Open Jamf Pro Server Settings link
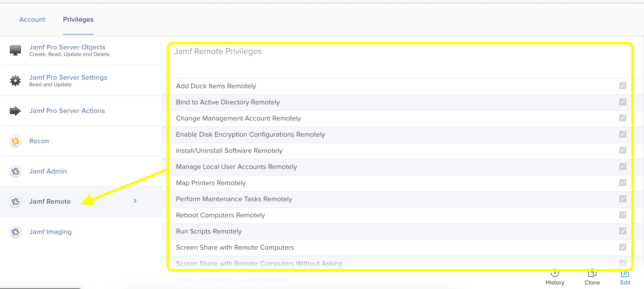The height and width of the screenshot is (289, 644). pos(68,77)
